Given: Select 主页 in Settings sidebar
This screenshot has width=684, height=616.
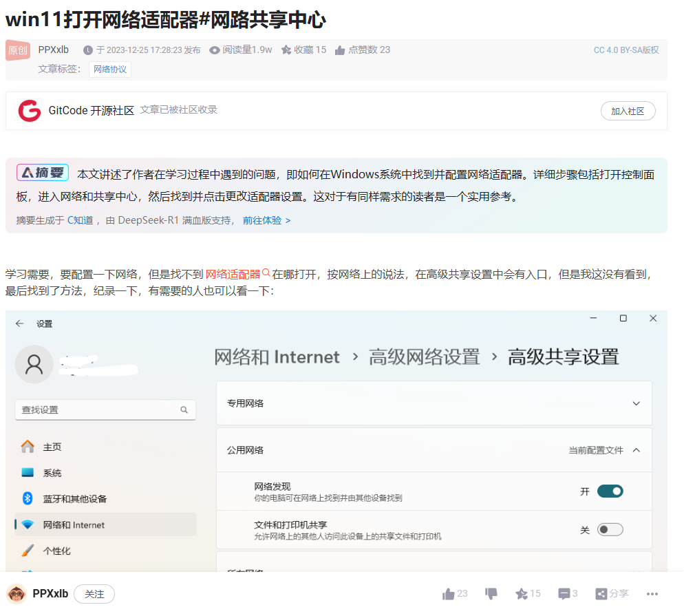Looking at the screenshot, I should coord(105,447).
